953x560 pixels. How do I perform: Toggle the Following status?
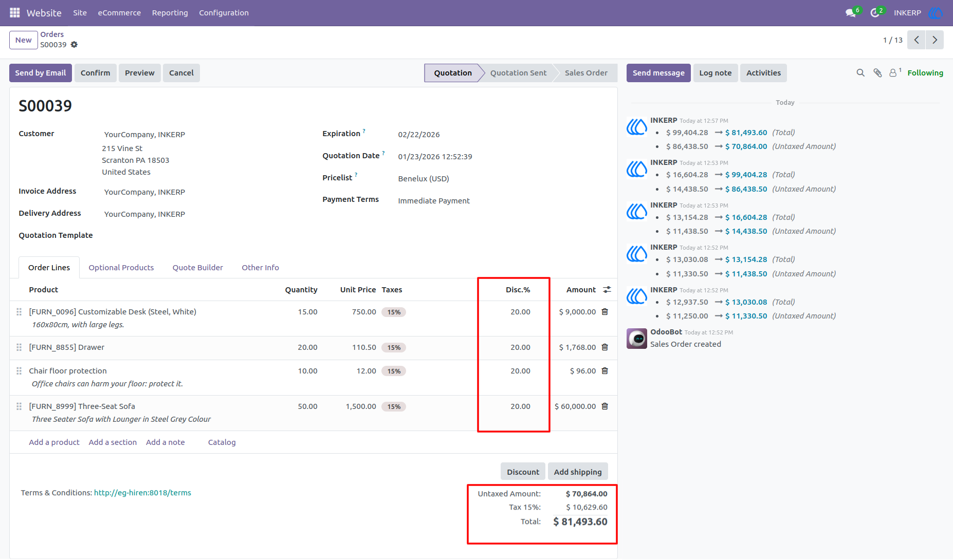click(925, 73)
